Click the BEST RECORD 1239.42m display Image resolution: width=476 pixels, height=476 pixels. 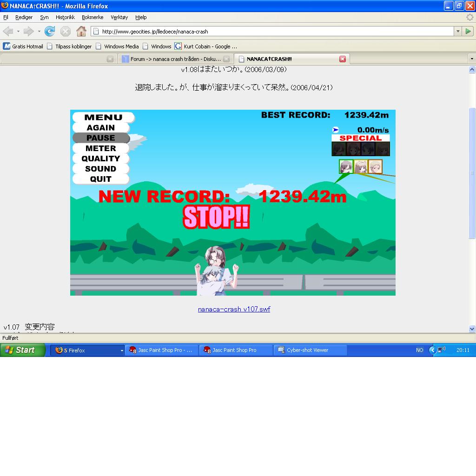[x=325, y=115]
